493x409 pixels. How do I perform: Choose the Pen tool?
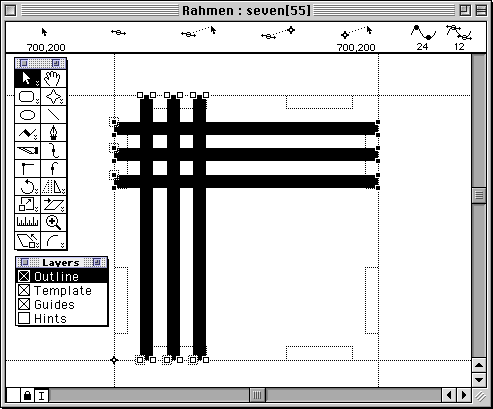(x=53, y=133)
